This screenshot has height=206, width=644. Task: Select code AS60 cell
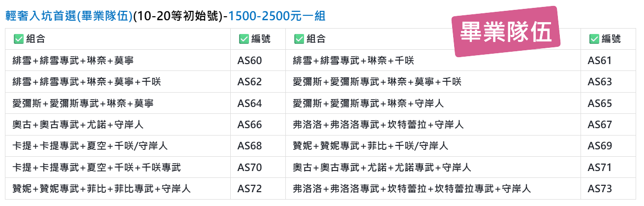258,61
